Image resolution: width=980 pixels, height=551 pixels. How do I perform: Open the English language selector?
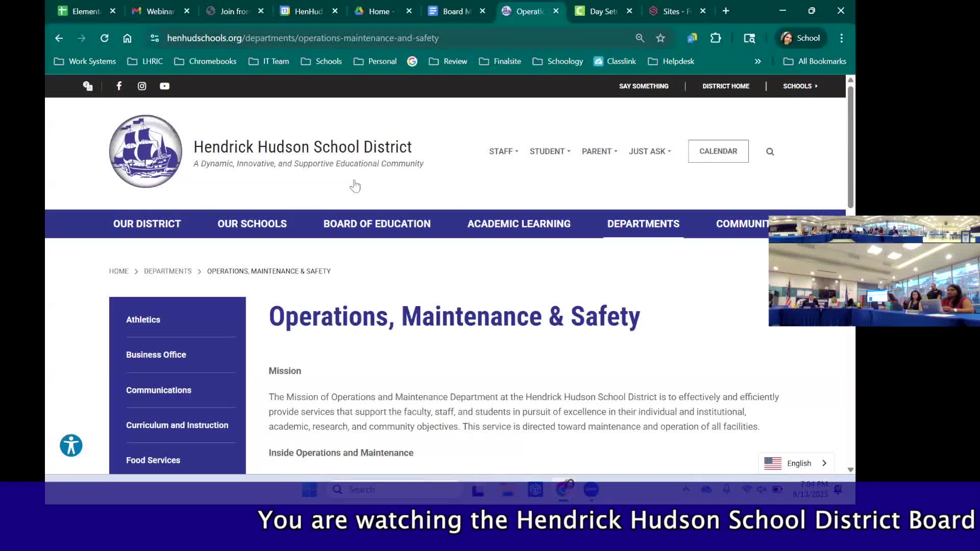pyautogui.click(x=797, y=463)
